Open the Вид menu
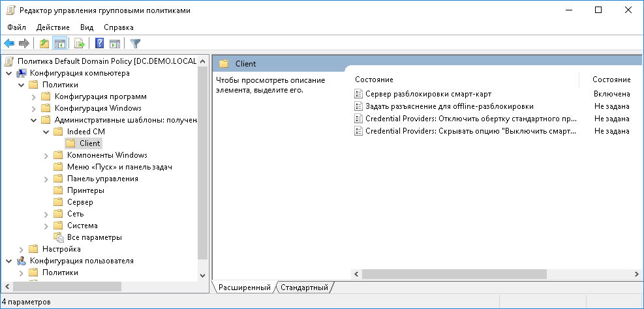 [x=87, y=27]
